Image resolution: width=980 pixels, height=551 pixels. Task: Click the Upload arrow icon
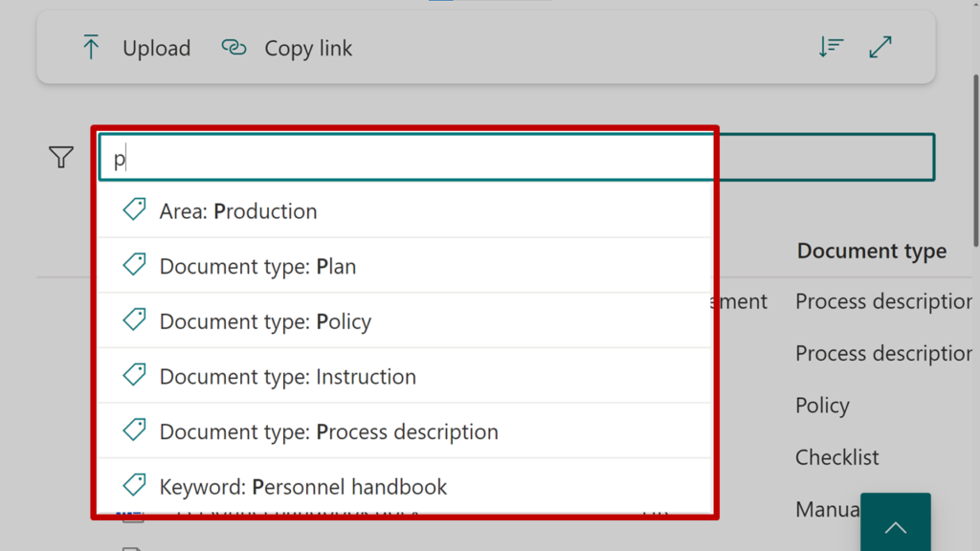(91, 48)
